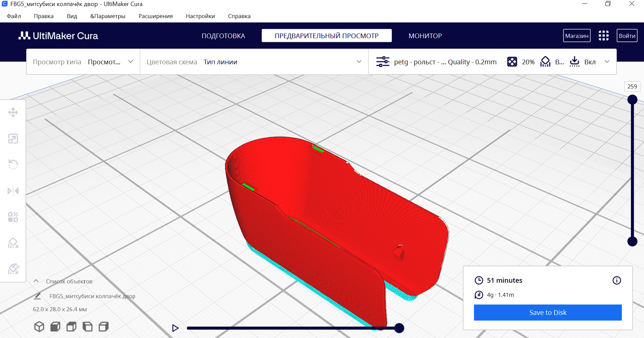Image resolution: width=644 pixels, height=338 pixels.
Task: Open the &Параметры menu
Action: tap(108, 16)
